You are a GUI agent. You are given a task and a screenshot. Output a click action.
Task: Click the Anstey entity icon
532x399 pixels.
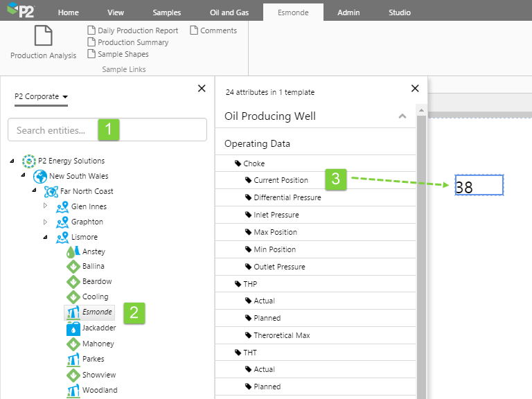click(73, 252)
